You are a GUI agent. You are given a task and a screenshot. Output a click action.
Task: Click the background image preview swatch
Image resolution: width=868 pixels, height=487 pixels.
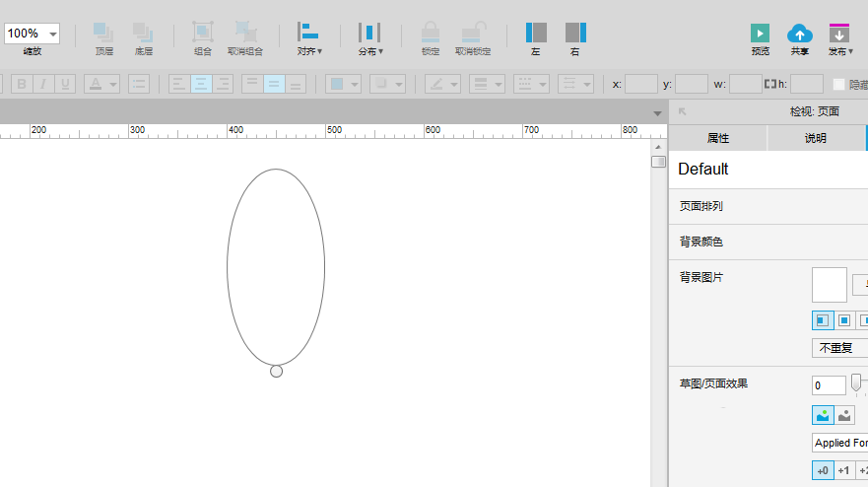(829, 285)
